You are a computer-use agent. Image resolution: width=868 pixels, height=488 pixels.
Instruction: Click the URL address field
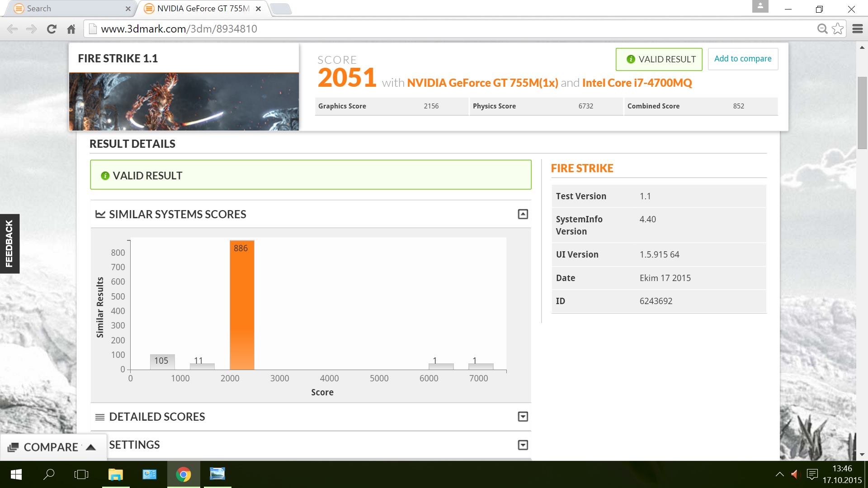pyautogui.click(x=452, y=29)
